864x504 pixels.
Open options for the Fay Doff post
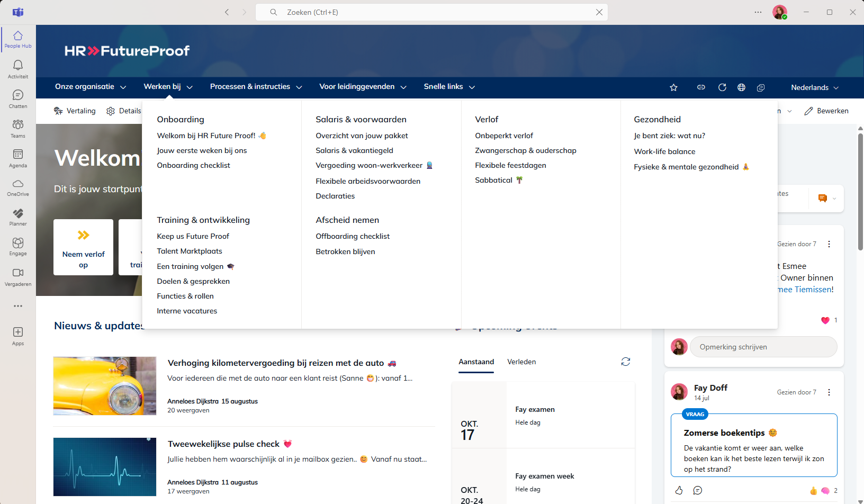click(x=829, y=392)
